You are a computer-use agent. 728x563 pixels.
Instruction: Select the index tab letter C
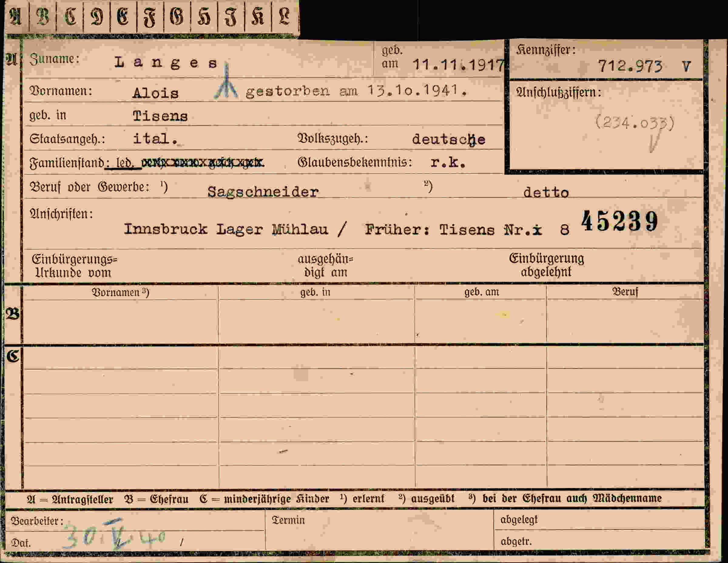(70, 17)
